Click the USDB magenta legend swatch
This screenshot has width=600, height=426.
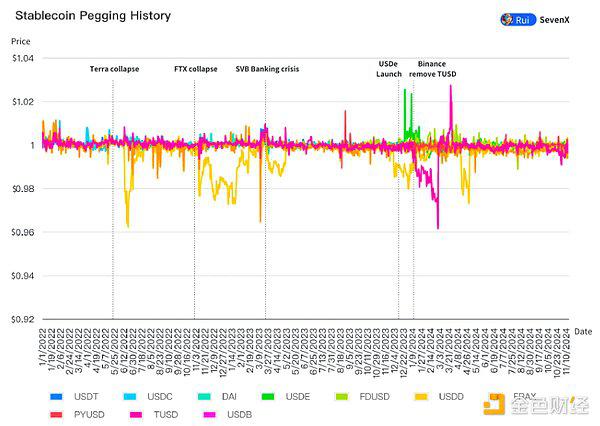point(210,415)
